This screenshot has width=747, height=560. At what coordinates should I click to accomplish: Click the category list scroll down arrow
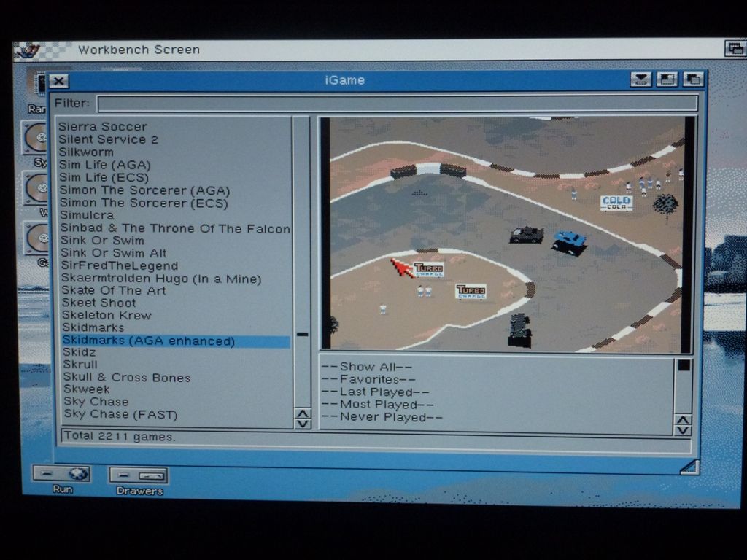pyautogui.click(x=683, y=430)
